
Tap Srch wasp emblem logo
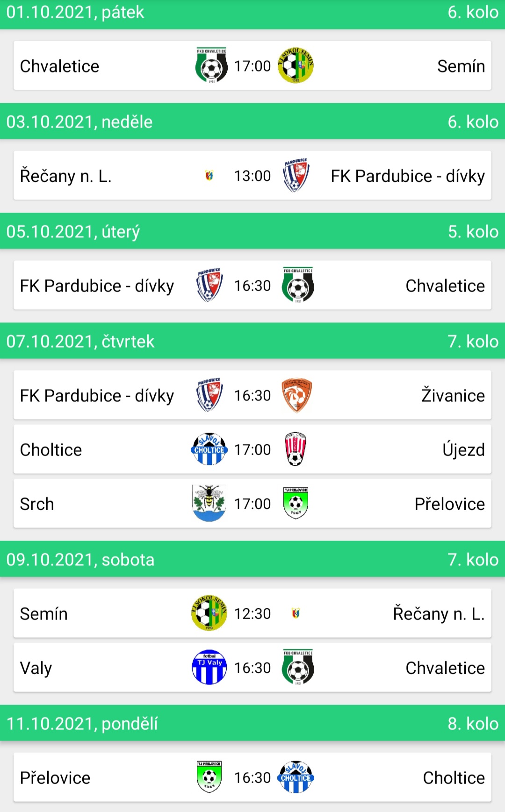tap(209, 503)
